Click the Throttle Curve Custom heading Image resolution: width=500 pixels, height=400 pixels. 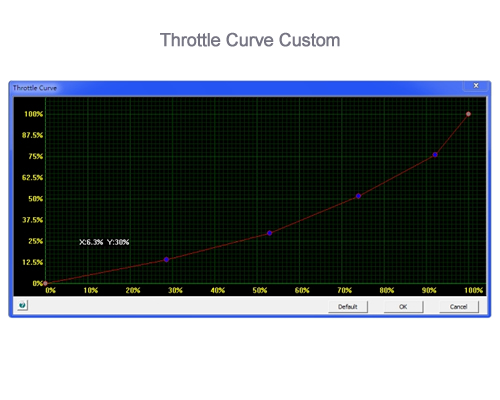click(250, 40)
